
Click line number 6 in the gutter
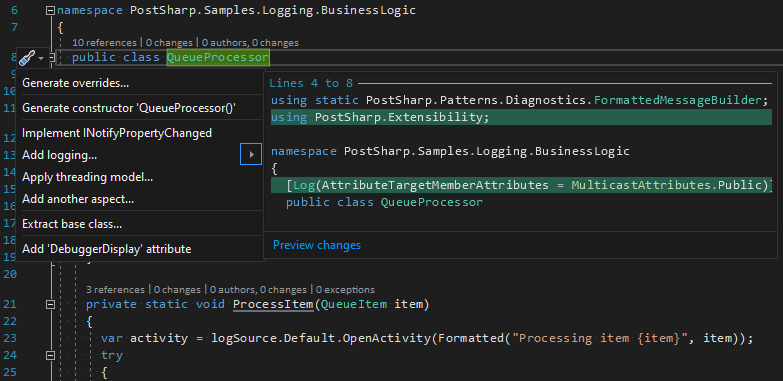pyautogui.click(x=14, y=10)
